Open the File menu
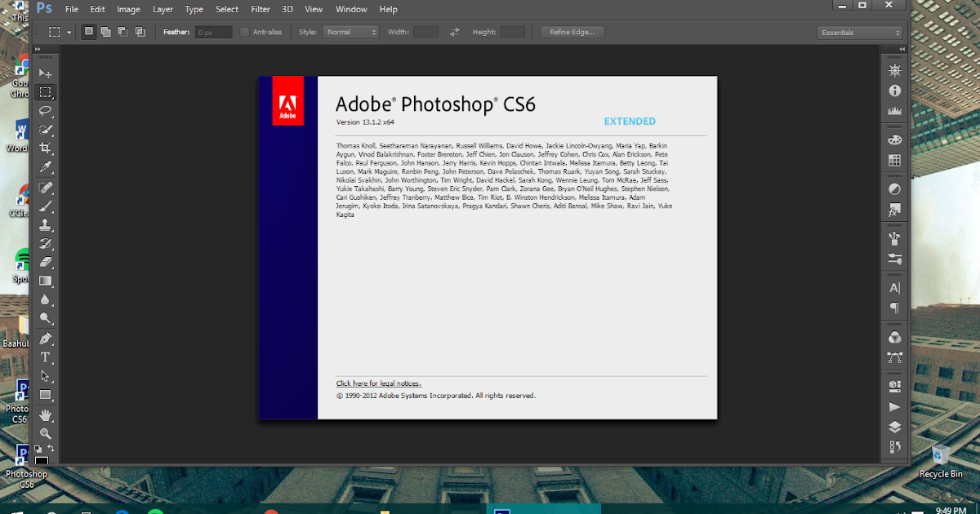The width and height of the screenshot is (980, 514). (x=72, y=9)
